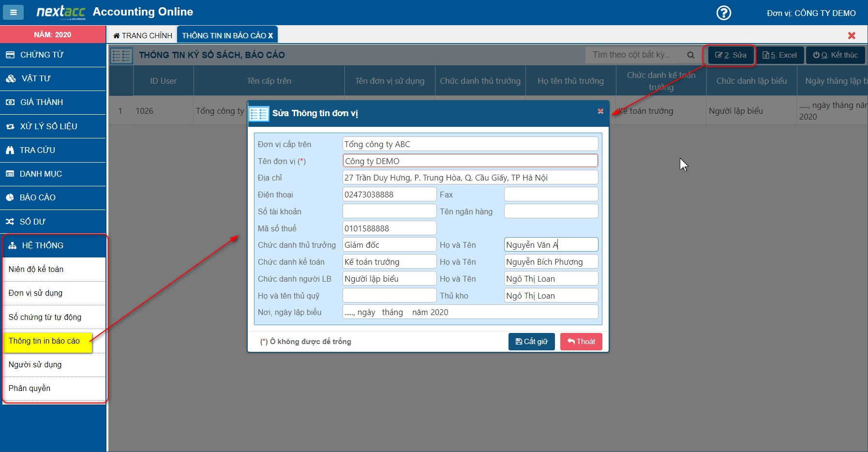Click the red X to close the dialog
Viewport: 868px width, 452px height.
pyautogui.click(x=600, y=111)
